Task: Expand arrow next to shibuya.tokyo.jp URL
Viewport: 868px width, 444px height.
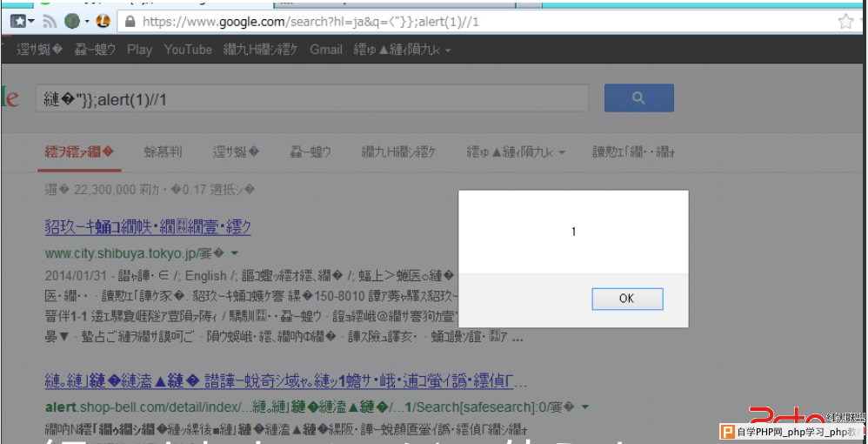Action: pos(234,253)
